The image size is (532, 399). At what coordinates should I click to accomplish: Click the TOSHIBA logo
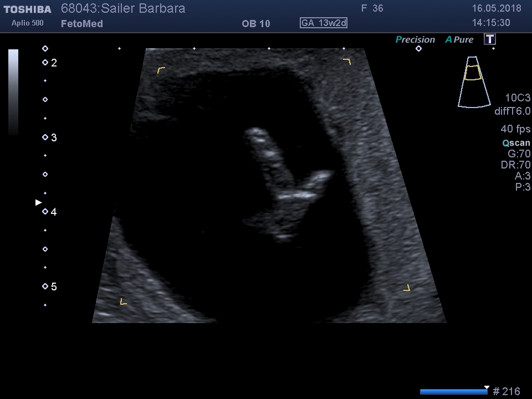click(x=27, y=9)
